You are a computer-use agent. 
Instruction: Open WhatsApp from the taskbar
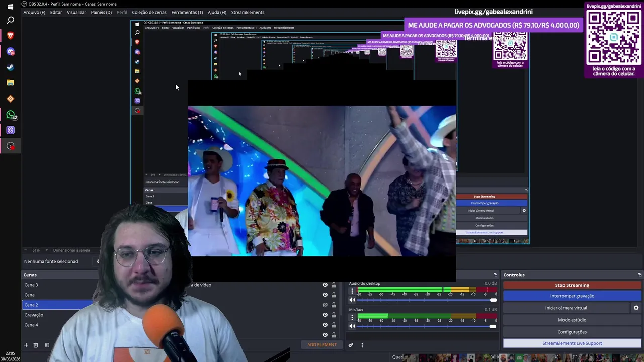click(x=10, y=115)
